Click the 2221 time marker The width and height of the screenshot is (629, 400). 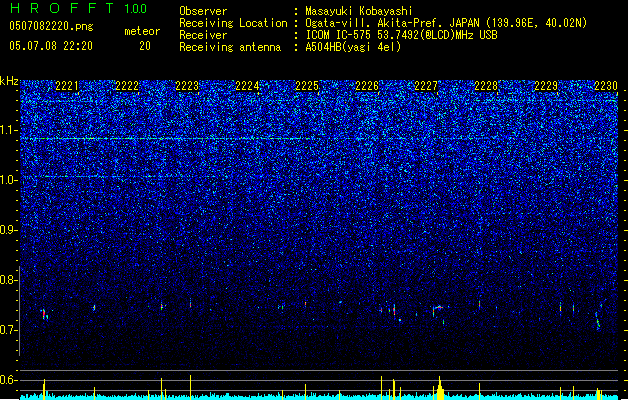[x=67, y=86]
